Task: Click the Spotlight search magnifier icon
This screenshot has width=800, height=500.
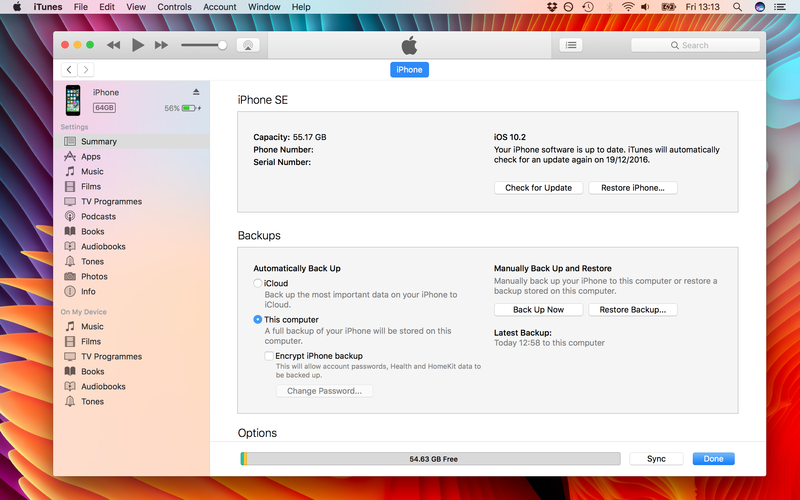Action: (737, 7)
